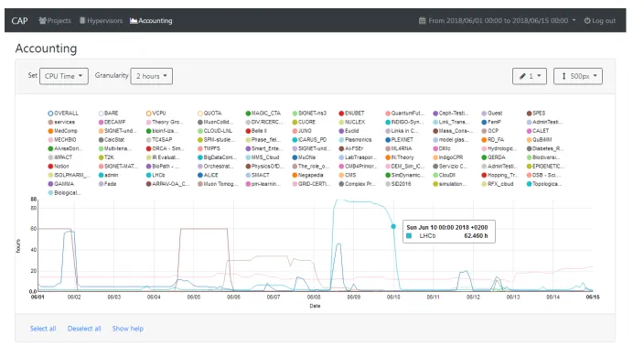
Task: Click the CloudII legend marker
Action: pyautogui.click(x=435, y=175)
